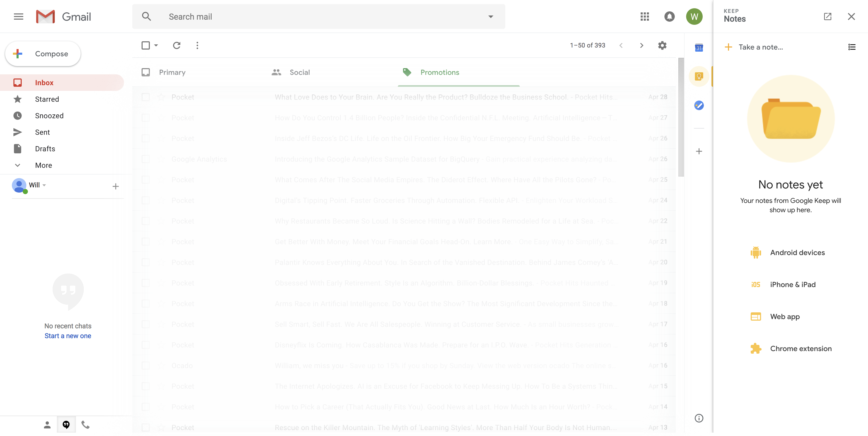Open the contacts person icon
This screenshot has width=868, height=436.
tap(47, 425)
